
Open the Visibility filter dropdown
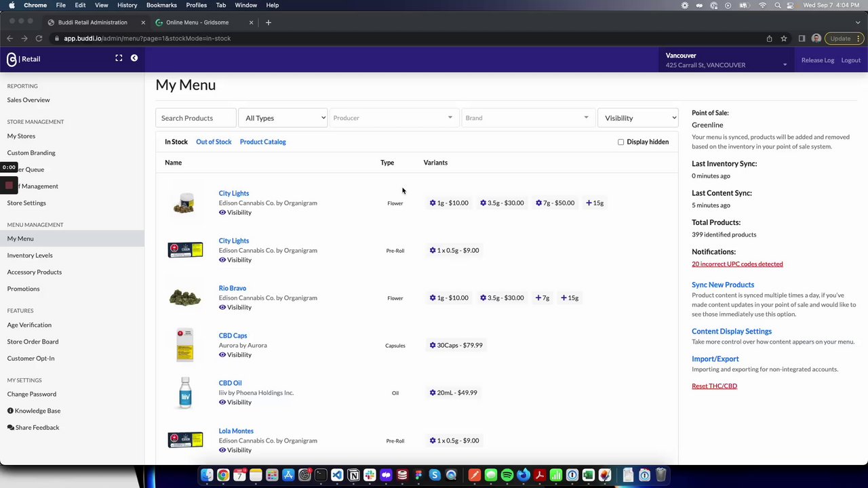[x=637, y=118]
